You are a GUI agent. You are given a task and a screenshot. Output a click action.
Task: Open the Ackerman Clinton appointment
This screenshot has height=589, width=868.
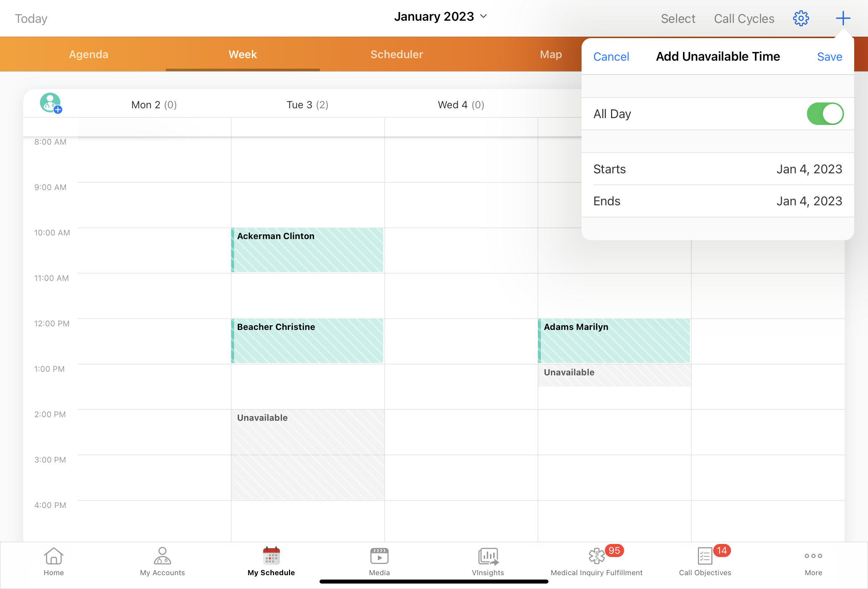pos(307,250)
